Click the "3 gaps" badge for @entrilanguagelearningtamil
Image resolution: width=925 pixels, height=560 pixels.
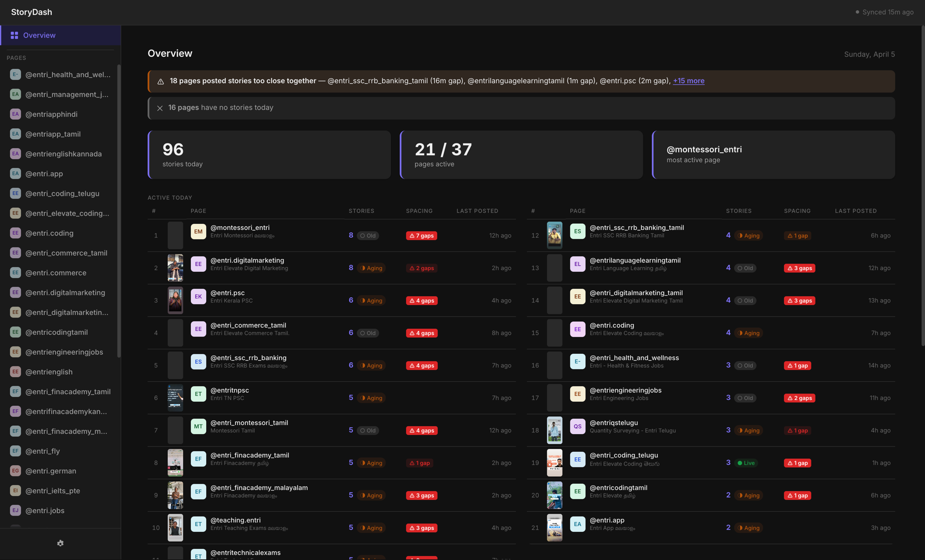point(800,268)
